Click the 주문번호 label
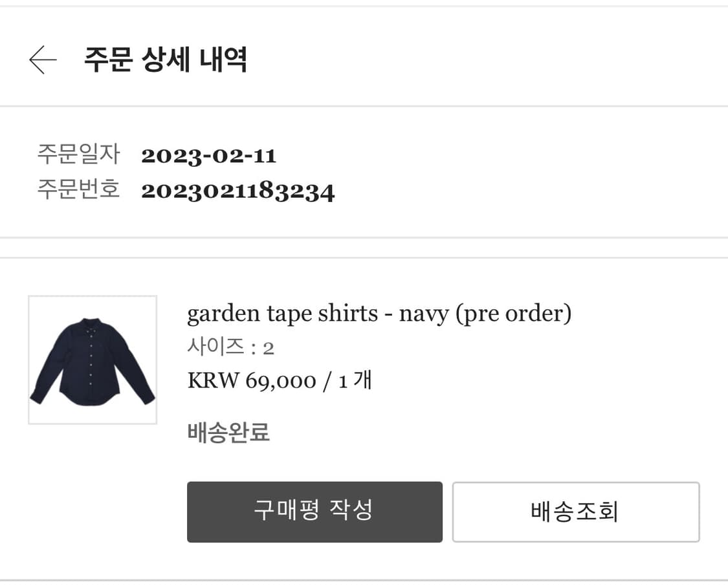The height and width of the screenshot is (586, 728). coord(79,190)
